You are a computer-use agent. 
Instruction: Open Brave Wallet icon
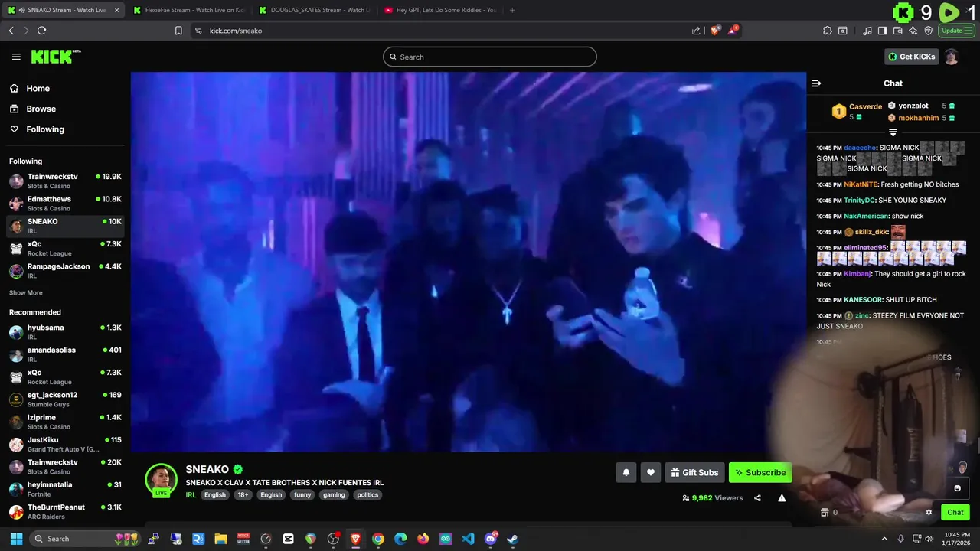point(897,31)
